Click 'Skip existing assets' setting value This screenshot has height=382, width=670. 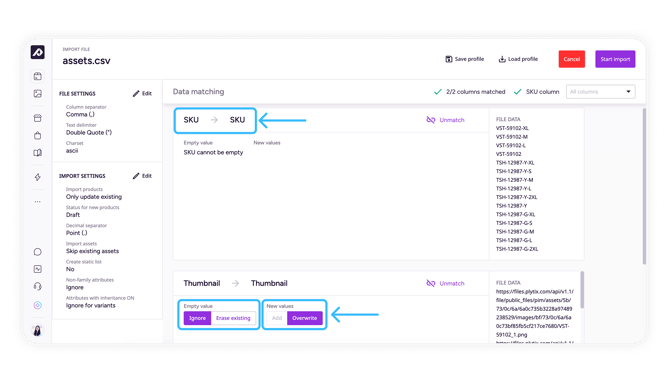tap(92, 251)
